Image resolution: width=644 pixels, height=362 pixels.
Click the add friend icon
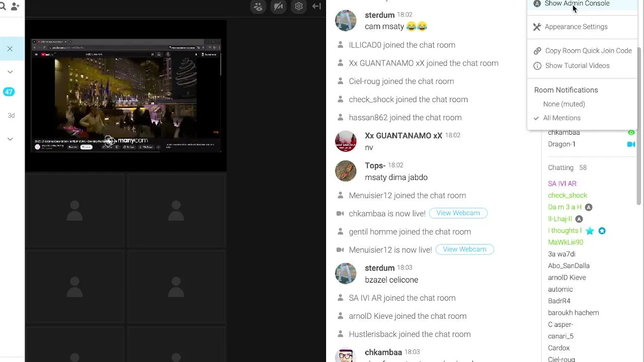pos(16,7)
